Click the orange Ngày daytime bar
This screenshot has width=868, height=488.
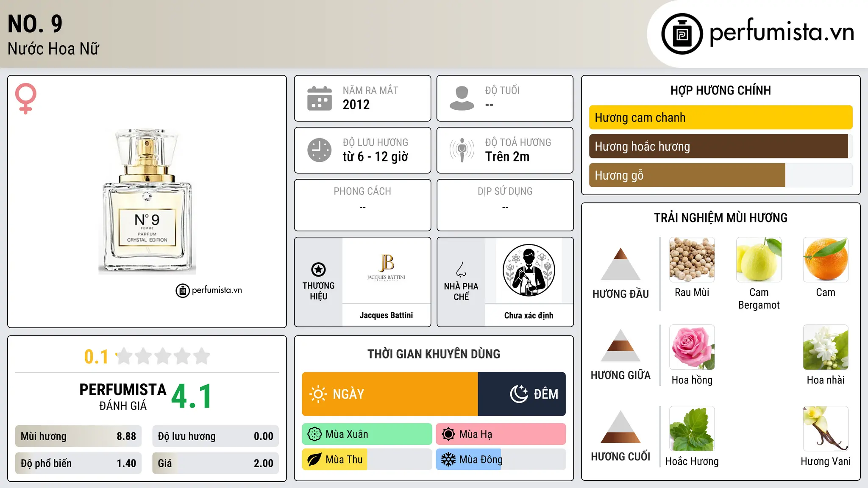(x=390, y=394)
